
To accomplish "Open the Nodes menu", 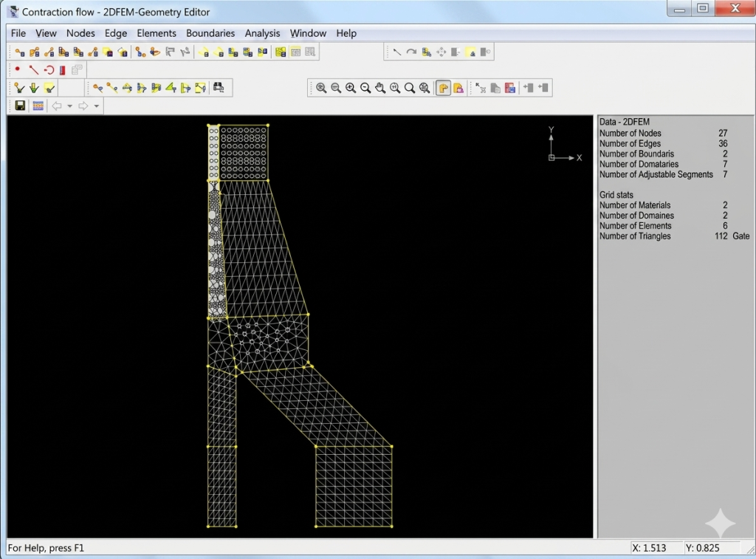I will pos(80,33).
